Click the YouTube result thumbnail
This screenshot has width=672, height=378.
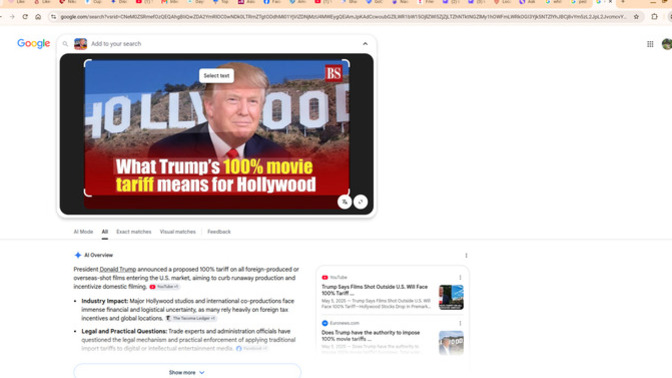(451, 297)
